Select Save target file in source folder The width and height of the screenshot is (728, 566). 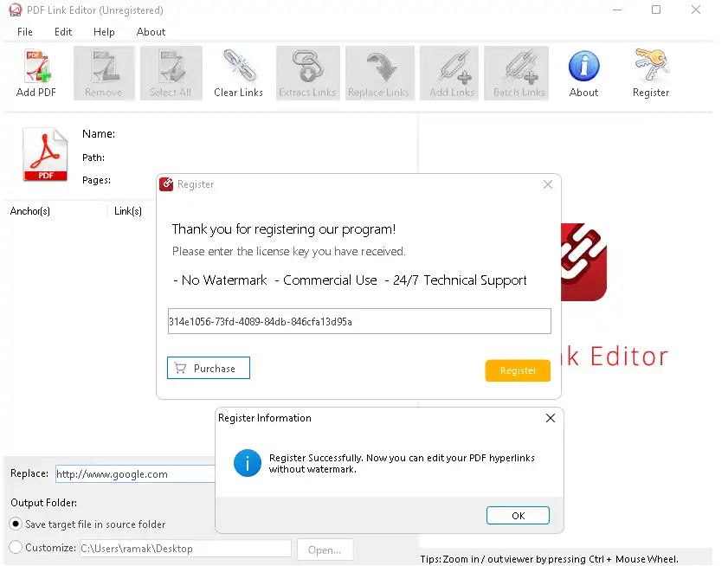(16, 524)
